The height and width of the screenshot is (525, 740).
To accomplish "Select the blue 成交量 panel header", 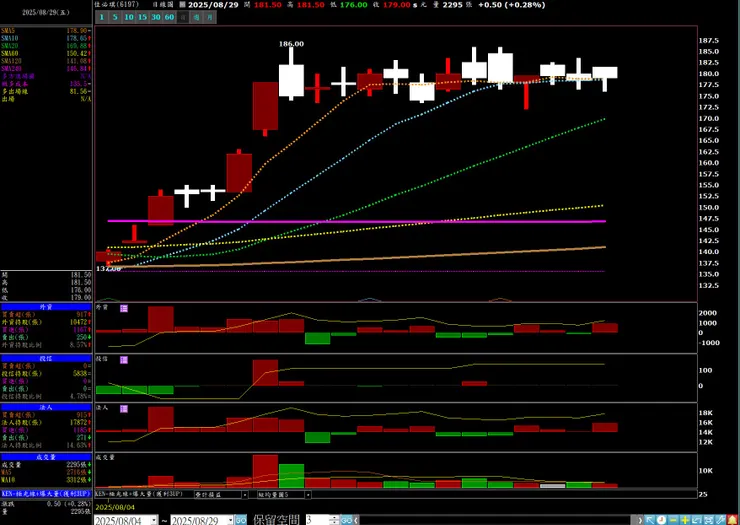I will [x=46, y=457].
